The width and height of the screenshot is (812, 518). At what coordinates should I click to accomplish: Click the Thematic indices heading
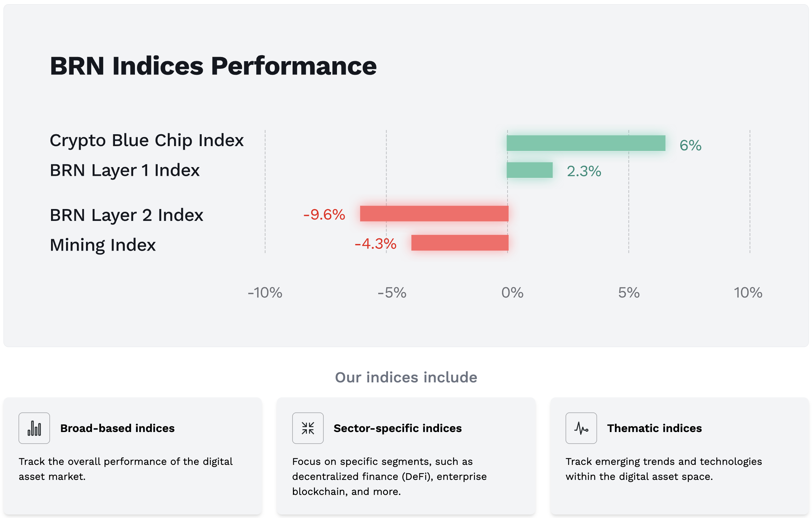[654, 428]
